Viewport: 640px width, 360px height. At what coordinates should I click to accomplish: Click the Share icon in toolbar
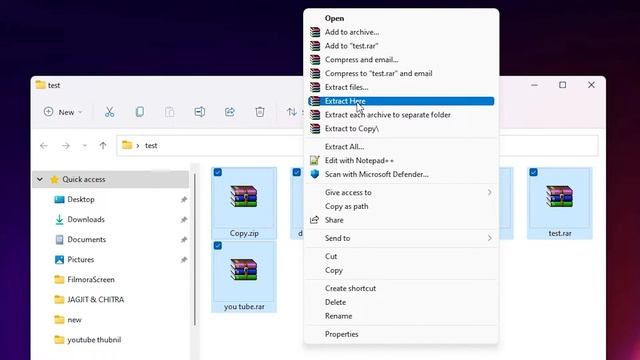point(230,112)
